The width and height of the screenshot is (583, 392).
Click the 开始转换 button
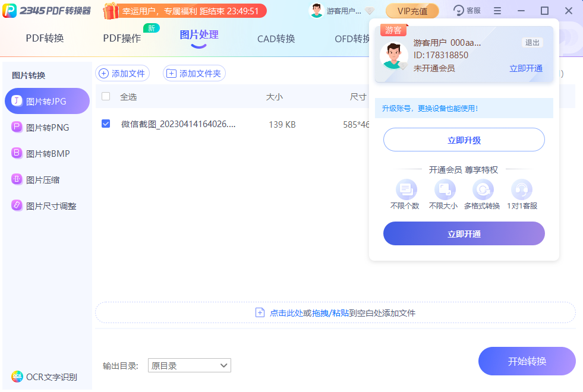tap(527, 361)
